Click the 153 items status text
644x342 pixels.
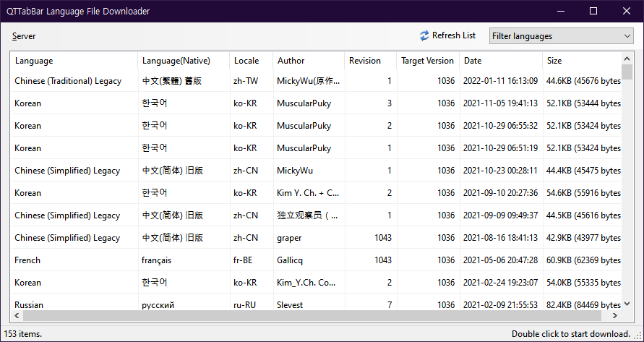tap(23, 334)
